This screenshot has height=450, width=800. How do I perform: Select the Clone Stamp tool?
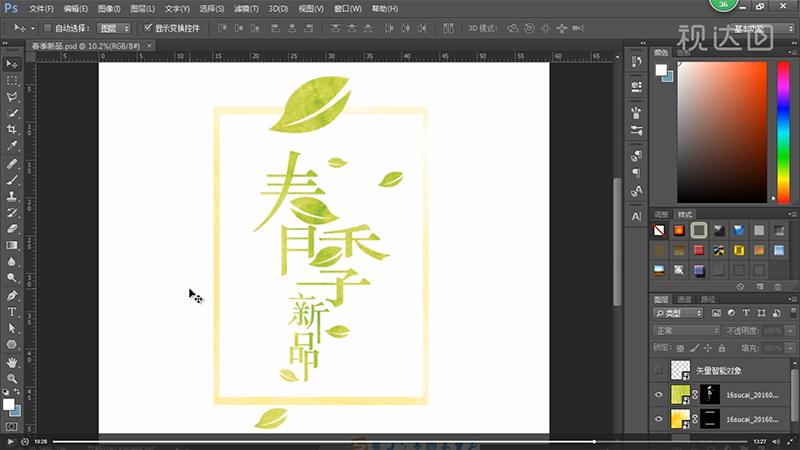pyautogui.click(x=12, y=196)
